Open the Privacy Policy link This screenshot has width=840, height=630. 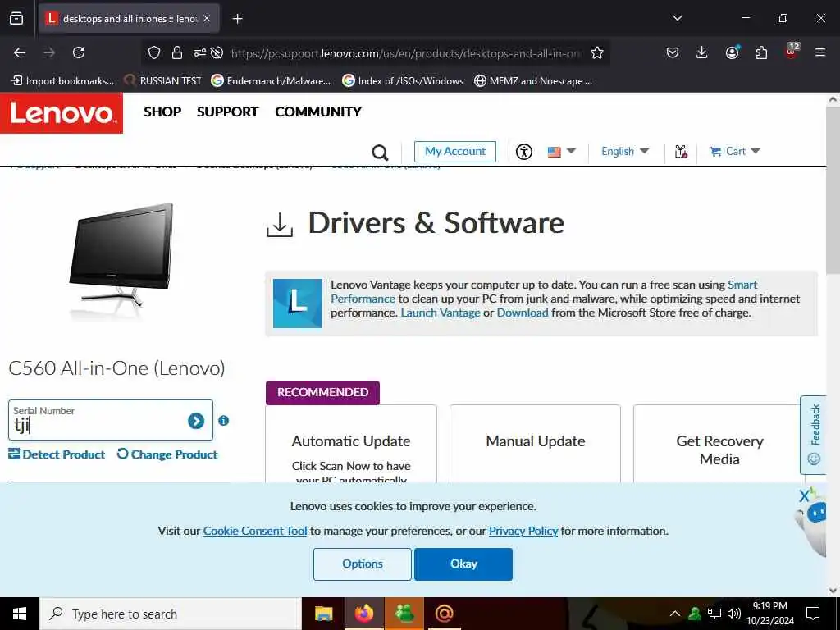pos(523,531)
